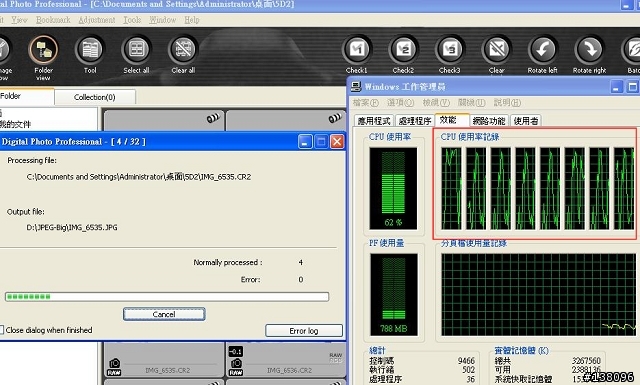Image resolution: width=640 pixels, height=385 pixels.
Task: Apply Check1 mark icon
Action: (357, 49)
